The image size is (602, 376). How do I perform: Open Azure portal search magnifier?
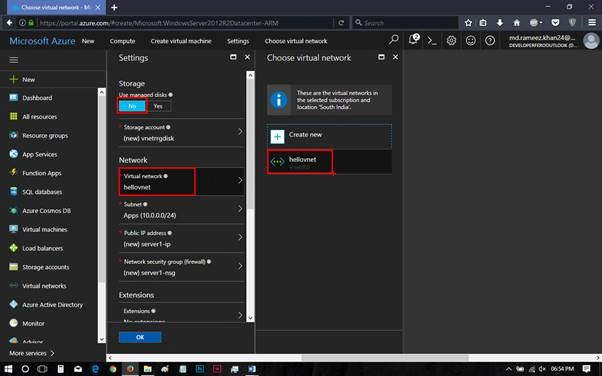tap(394, 40)
